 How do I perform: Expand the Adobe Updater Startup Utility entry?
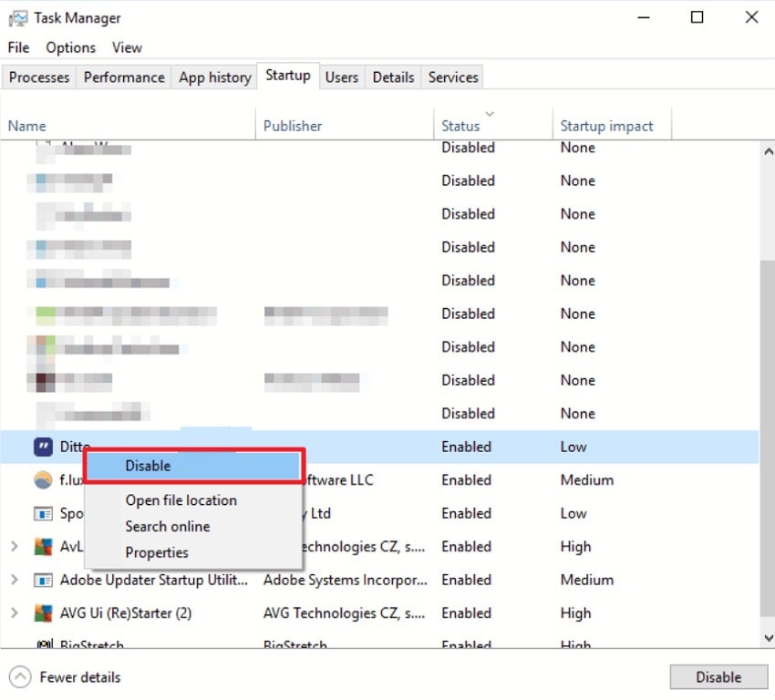tap(16, 580)
